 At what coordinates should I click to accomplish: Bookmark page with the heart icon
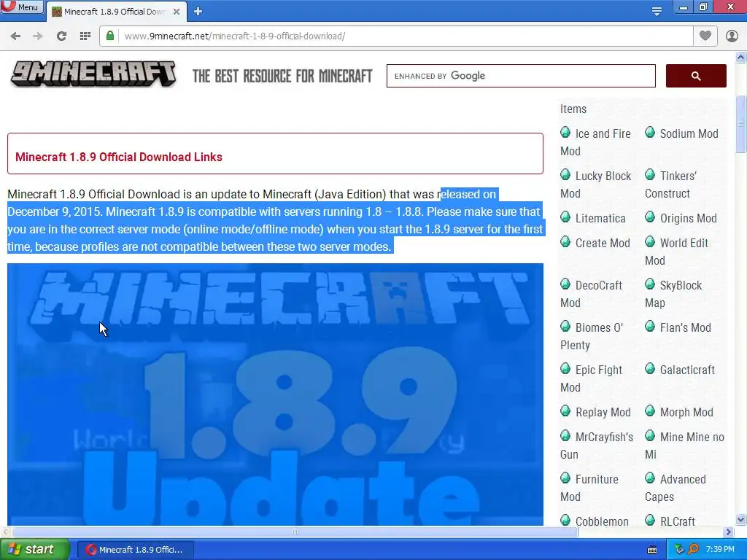pos(705,36)
